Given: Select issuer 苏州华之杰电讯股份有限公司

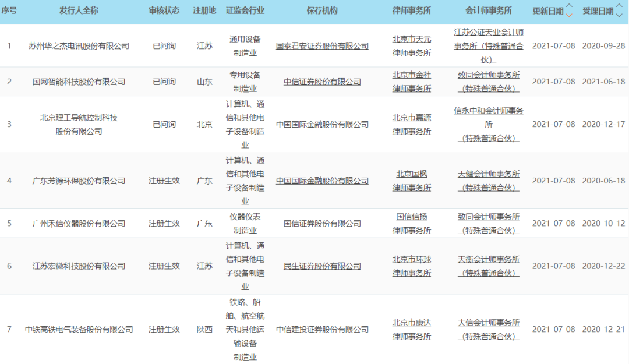Looking at the screenshot, I should point(79,46).
